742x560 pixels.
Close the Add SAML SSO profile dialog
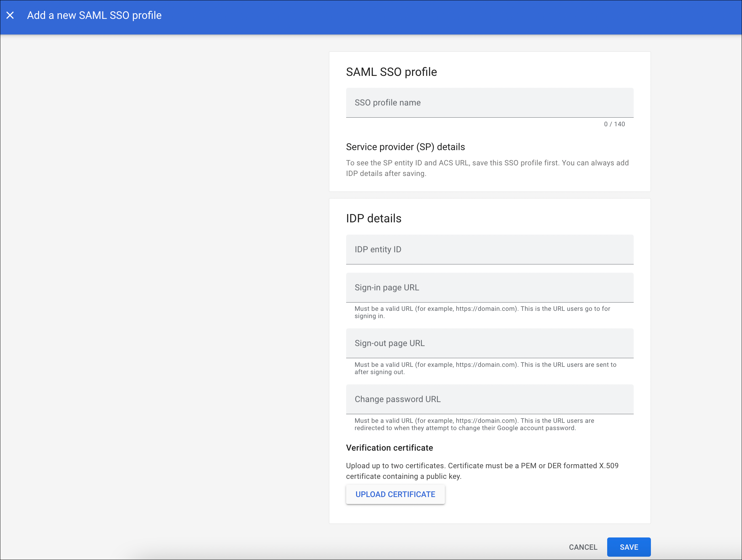(10, 15)
